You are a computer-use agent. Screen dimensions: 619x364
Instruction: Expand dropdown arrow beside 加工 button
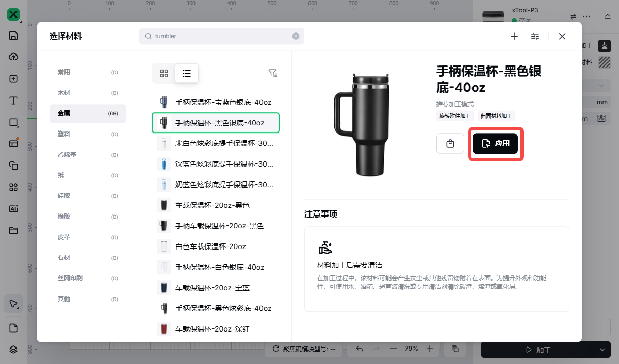click(x=602, y=350)
